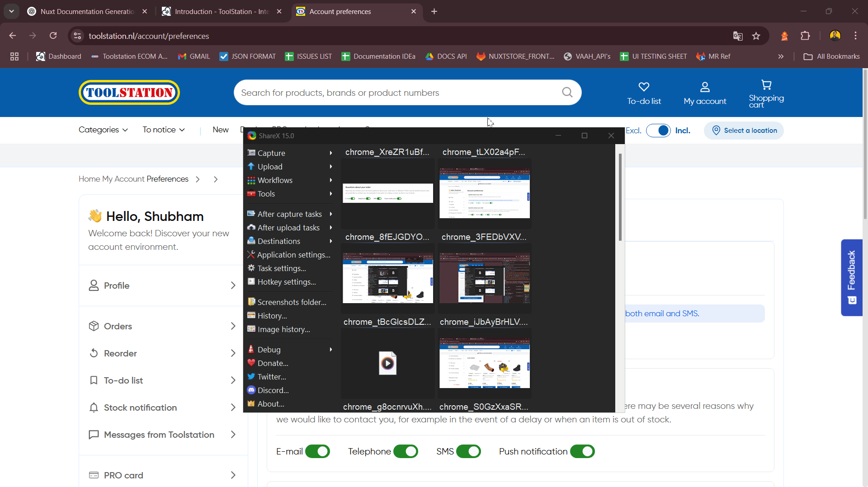Open the Shopping cart icon
Screen dimensions: 868x487
click(766, 85)
